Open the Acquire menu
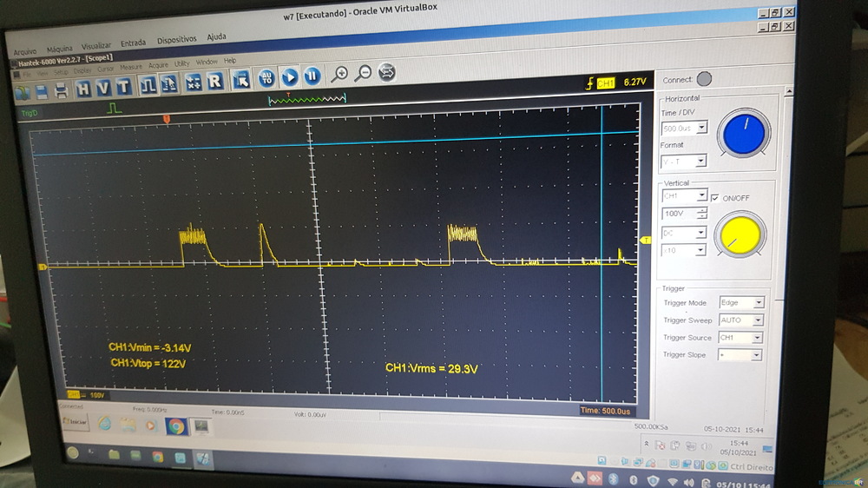Screen dimensions: 868x488 (158, 65)
